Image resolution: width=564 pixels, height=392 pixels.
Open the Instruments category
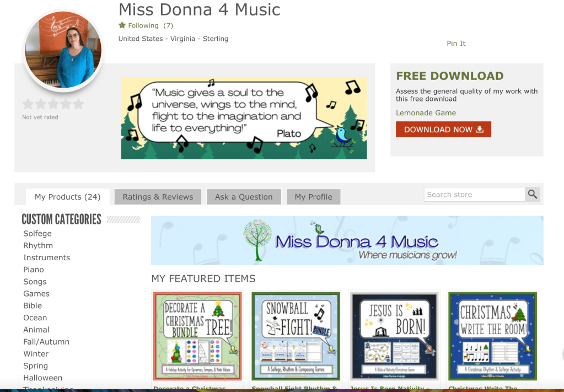47,257
